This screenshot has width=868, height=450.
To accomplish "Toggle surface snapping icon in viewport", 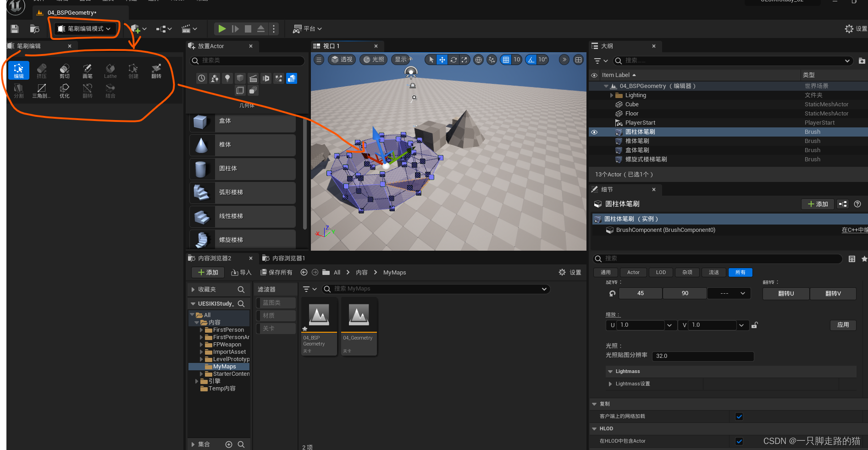I will 492,60.
